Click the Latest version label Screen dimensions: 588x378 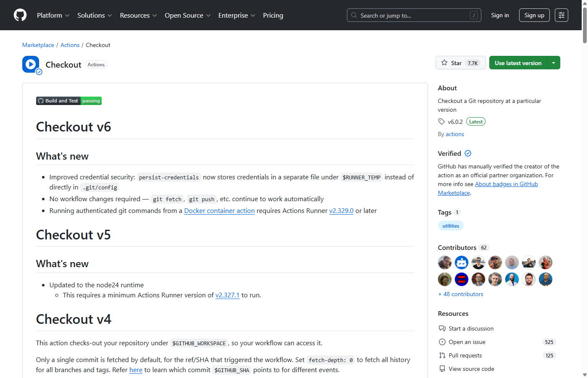(x=476, y=122)
